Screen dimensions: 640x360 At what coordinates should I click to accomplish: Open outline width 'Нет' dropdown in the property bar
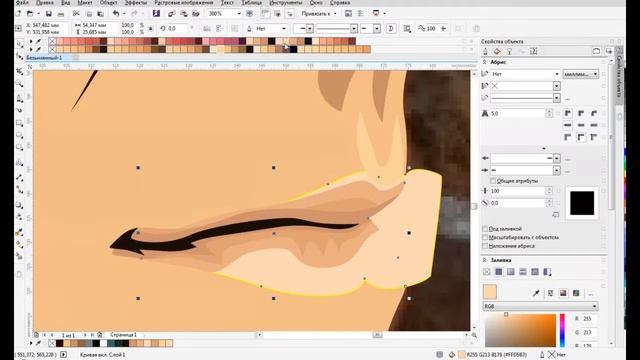pos(284,29)
